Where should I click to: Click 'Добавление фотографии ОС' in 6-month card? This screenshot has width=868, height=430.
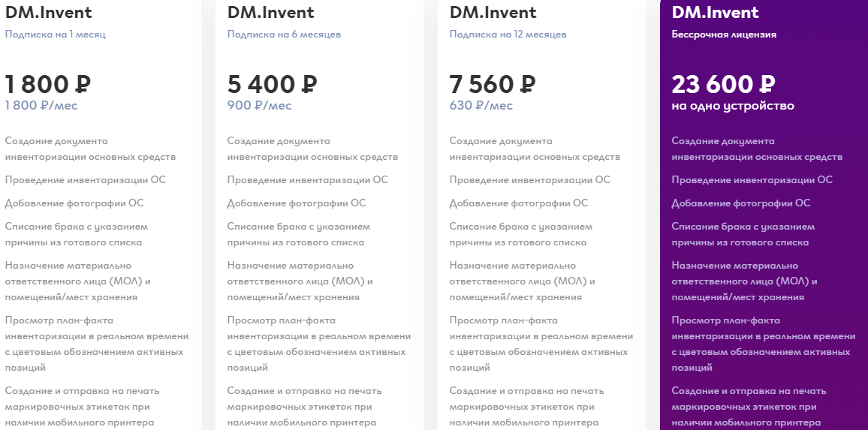click(x=297, y=203)
